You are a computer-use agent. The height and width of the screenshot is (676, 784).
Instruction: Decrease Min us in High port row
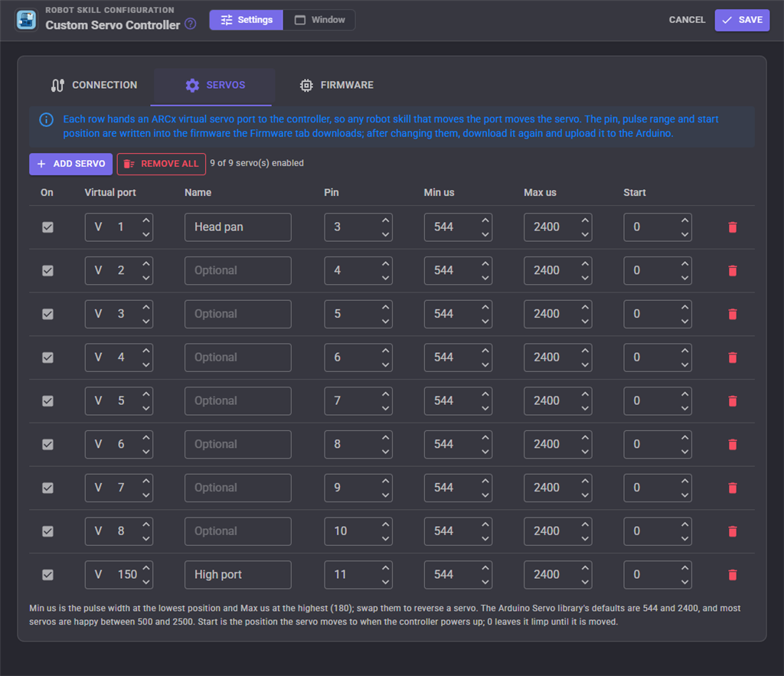tap(485, 583)
